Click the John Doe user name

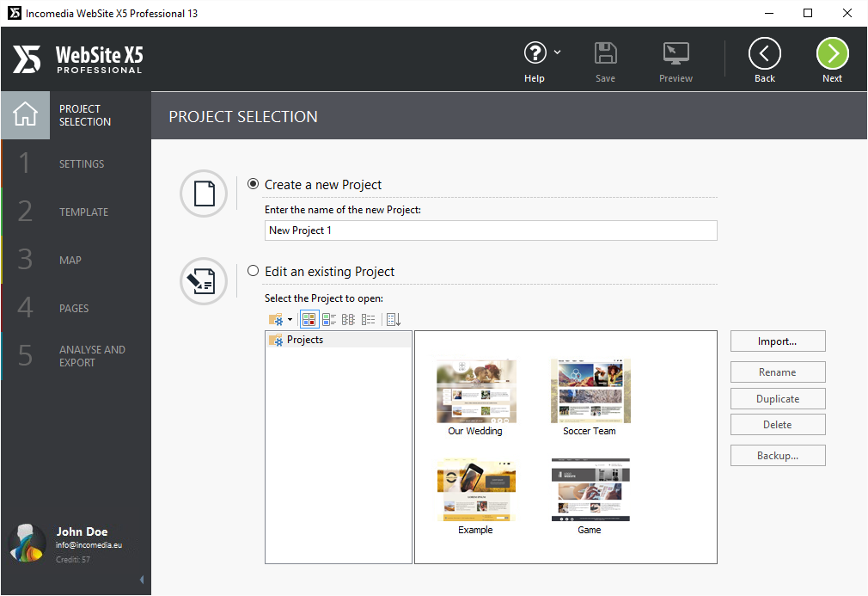coord(82,531)
